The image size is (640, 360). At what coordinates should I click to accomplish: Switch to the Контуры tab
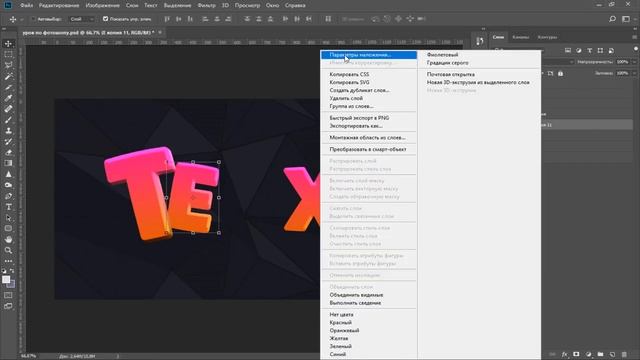click(547, 37)
